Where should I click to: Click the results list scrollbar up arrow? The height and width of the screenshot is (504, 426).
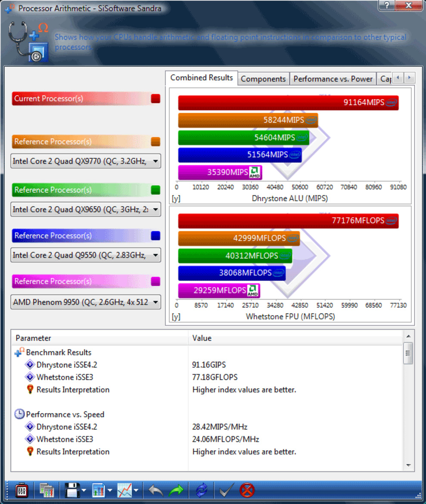coord(408,336)
